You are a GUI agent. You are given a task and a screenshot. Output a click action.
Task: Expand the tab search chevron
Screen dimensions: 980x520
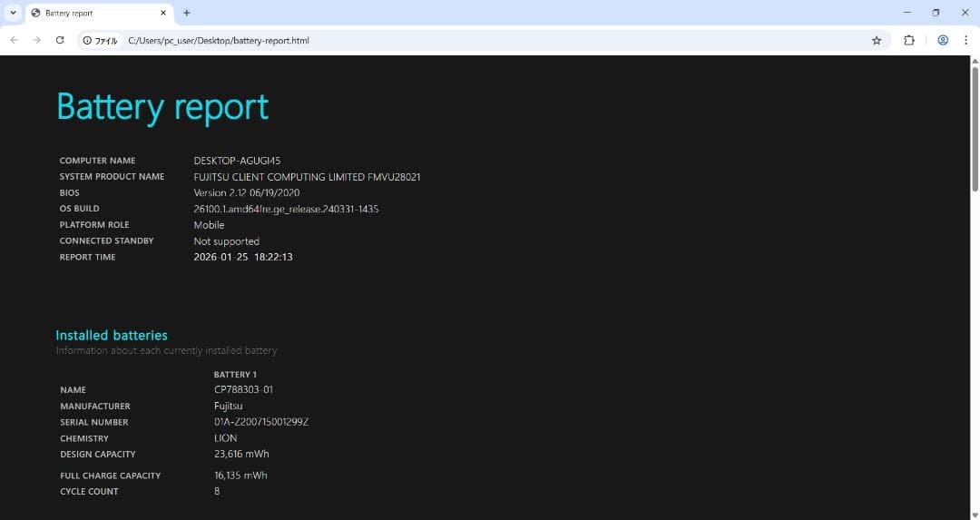[13, 13]
